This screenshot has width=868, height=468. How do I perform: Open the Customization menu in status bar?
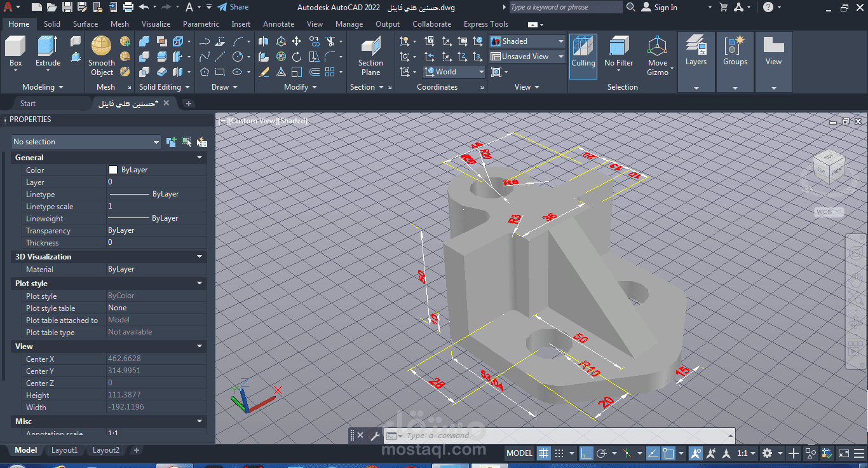[860, 453]
